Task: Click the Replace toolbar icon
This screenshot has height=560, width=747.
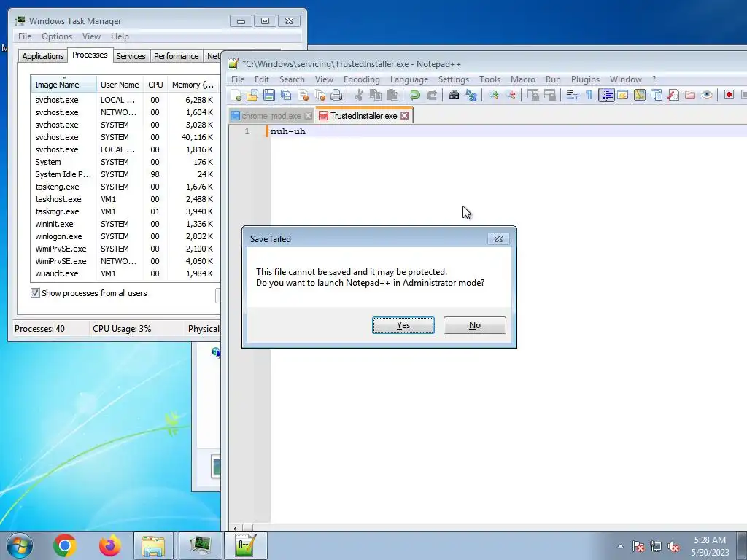Action: 471,96
